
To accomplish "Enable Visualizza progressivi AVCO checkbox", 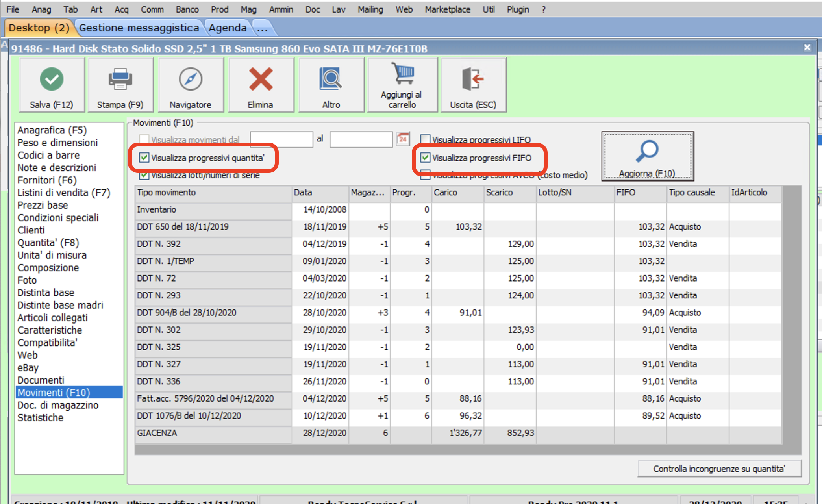I will [425, 175].
